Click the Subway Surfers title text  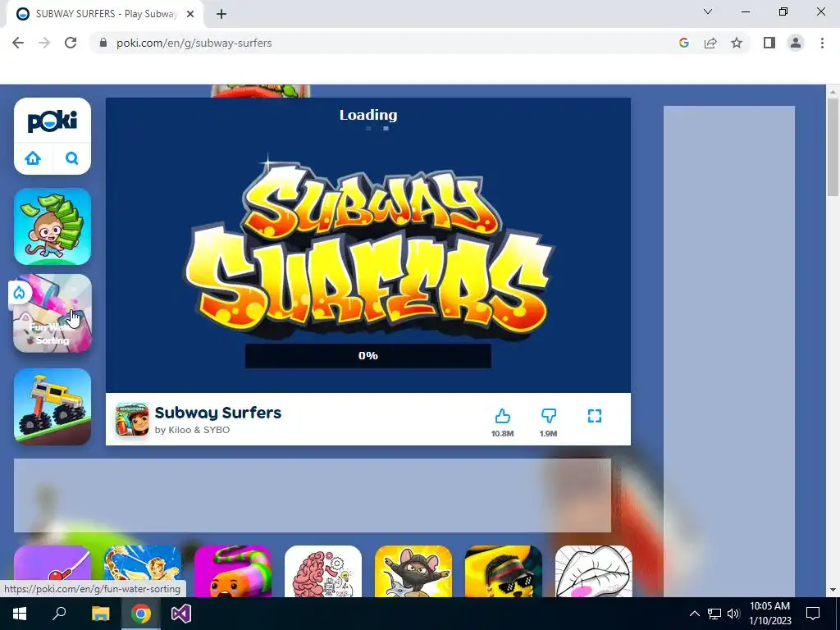coord(218,413)
